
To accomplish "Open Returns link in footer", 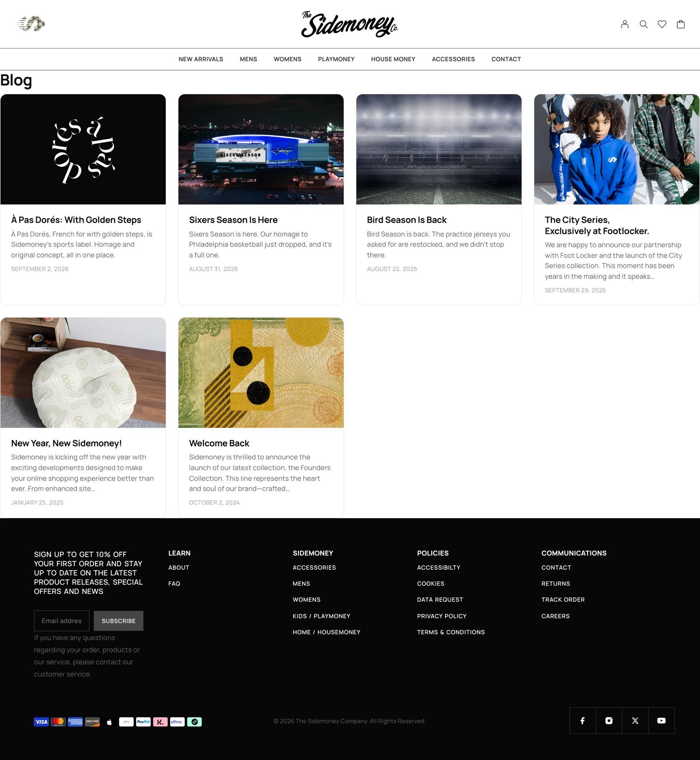I will (556, 584).
